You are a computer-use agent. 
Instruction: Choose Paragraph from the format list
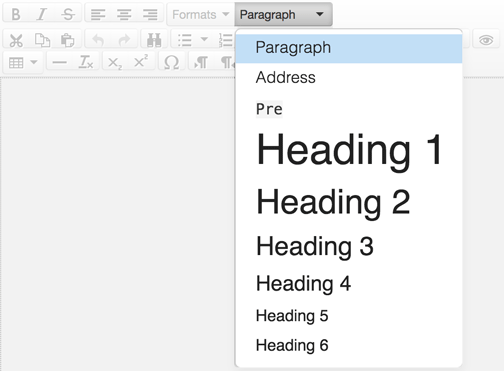click(349, 48)
